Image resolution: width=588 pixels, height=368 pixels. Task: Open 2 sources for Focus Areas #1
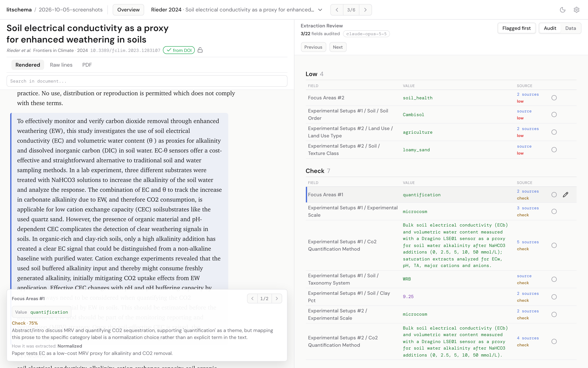click(528, 191)
